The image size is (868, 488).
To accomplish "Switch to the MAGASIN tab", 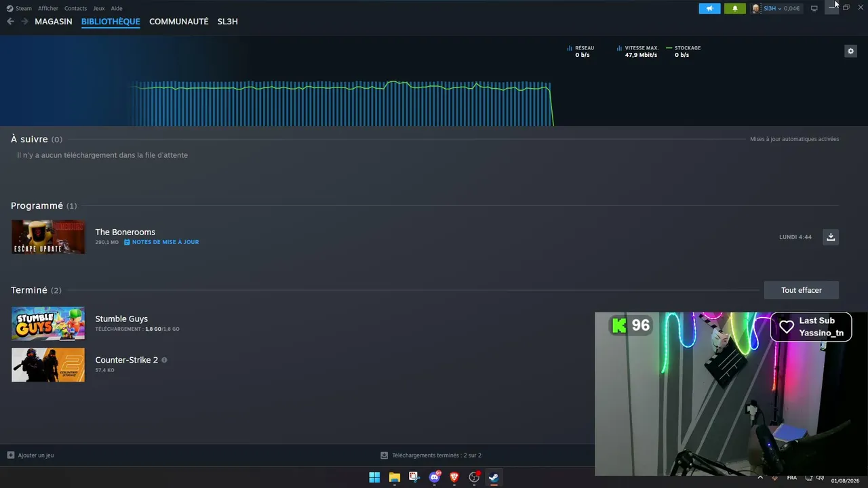I will [54, 22].
